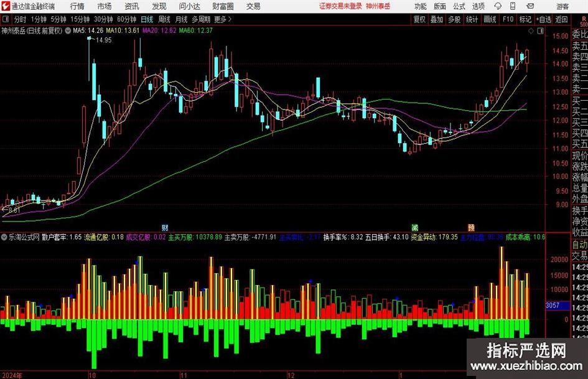
Task: Add stock with +自选 button
Action: tap(544, 19)
